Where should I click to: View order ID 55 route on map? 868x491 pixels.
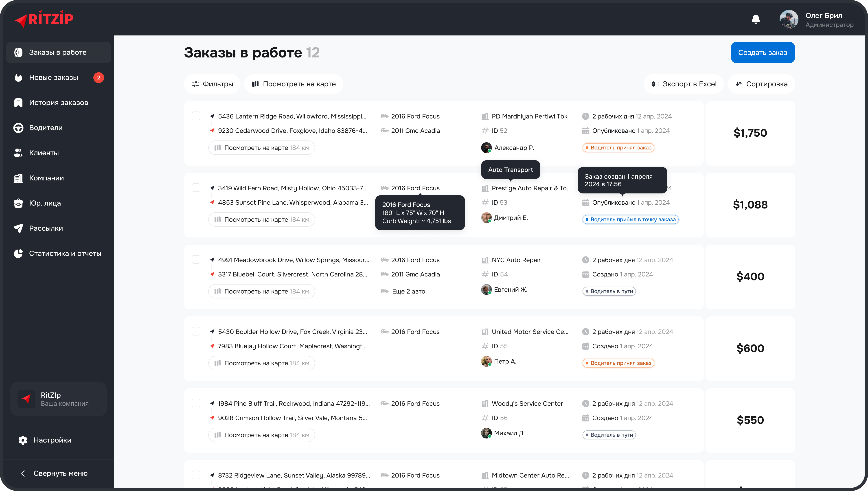pos(261,363)
